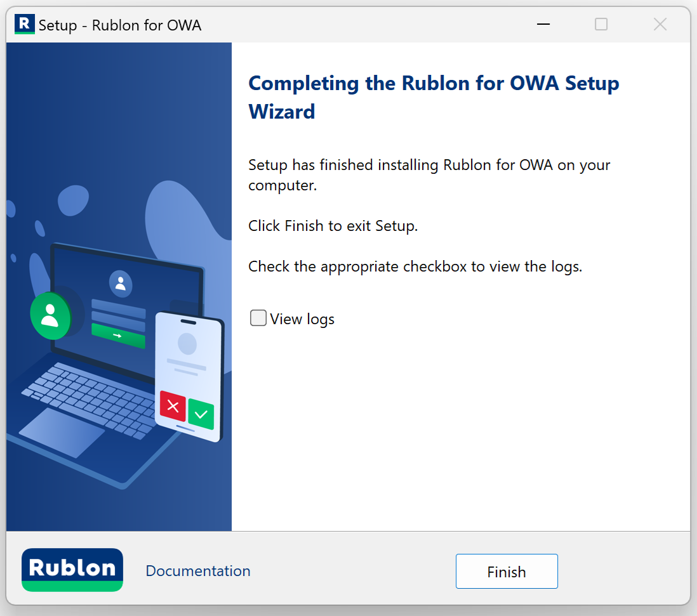Click the "Check the appropriate checkbox" instruction text
This screenshot has width=697, height=616.
tap(415, 266)
